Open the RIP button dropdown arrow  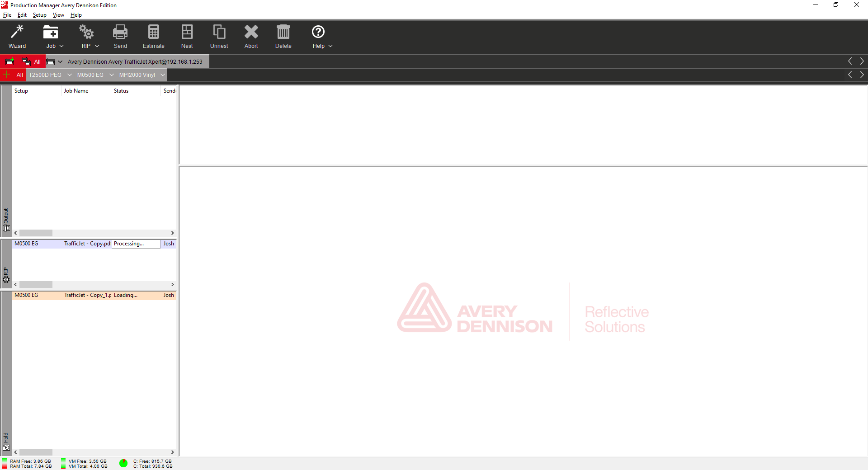[x=97, y=46]
